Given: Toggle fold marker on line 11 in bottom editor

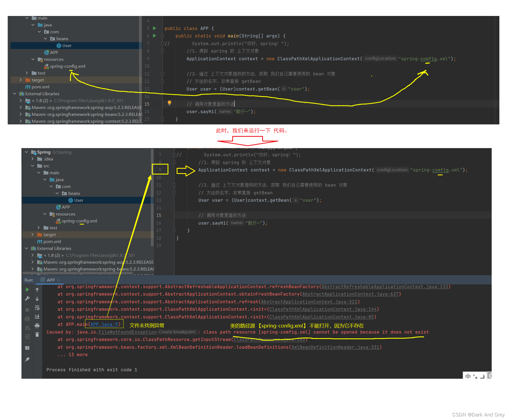Looking at the screenshot, I should pyautogui.click(x=174, y=185).
